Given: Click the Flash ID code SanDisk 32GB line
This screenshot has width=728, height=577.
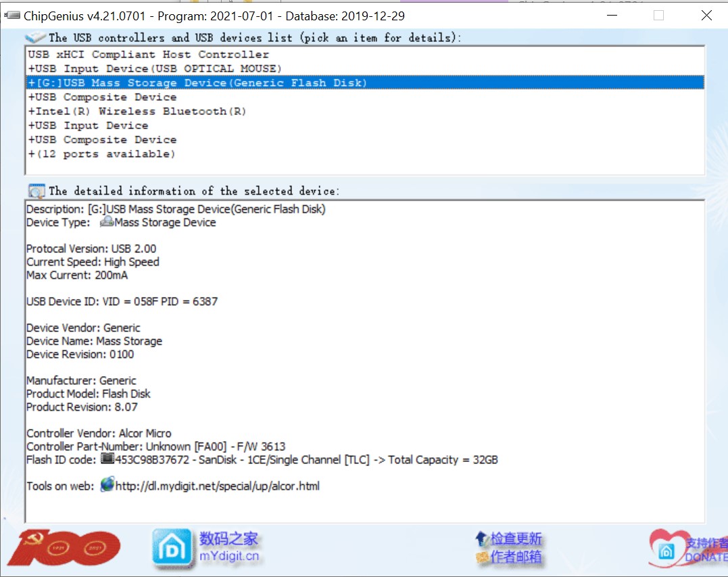Looking at the screenshot, I should point(262,460).
